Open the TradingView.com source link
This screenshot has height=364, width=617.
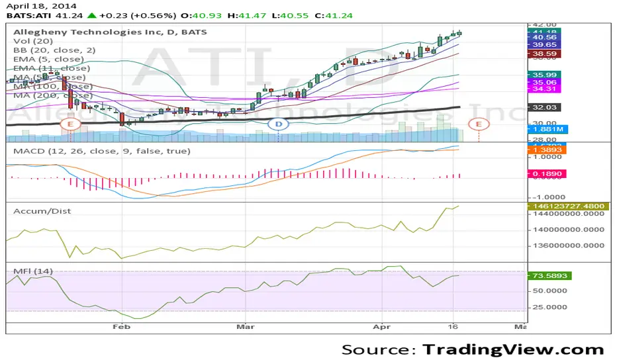[513, 349]
